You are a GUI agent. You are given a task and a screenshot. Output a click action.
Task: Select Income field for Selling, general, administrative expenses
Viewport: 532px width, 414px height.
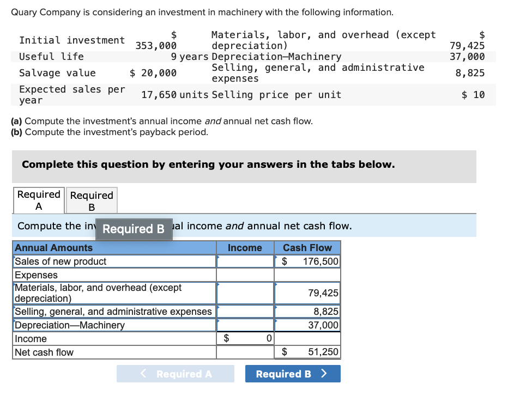point(245,311)
